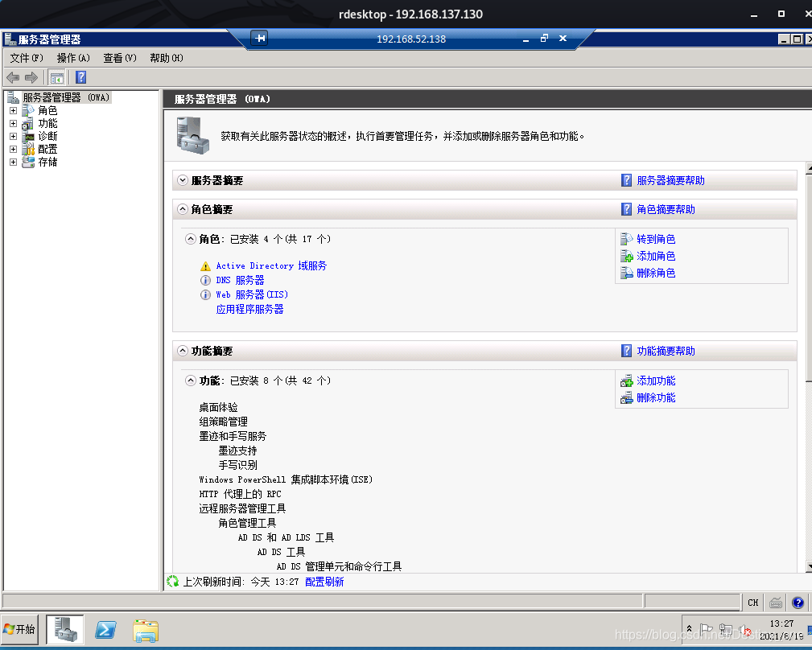Click the warning icon beside Active Directory 域服务
The width and height of the screenshot is (812, 650).
205,266
